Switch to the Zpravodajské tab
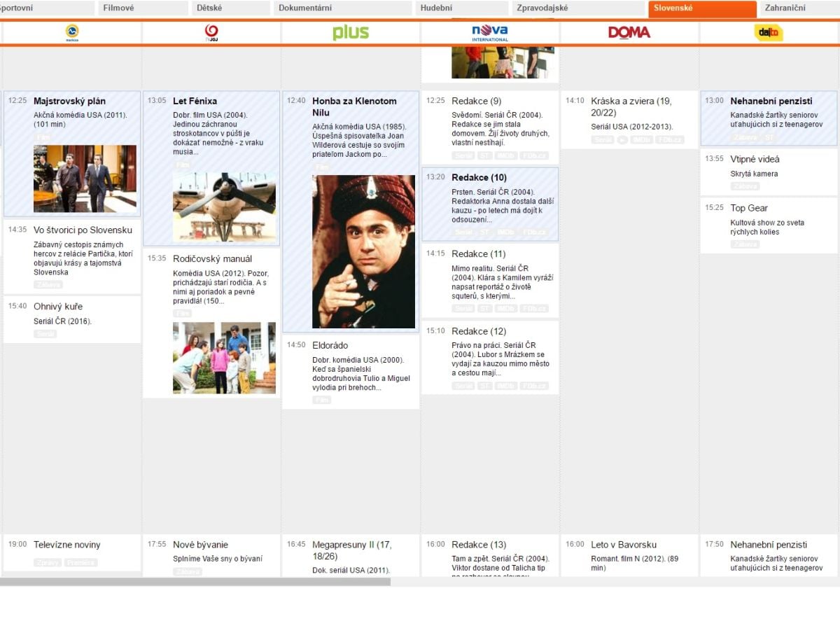This screenshot has height=642, width=840. (x=544, y=8)
